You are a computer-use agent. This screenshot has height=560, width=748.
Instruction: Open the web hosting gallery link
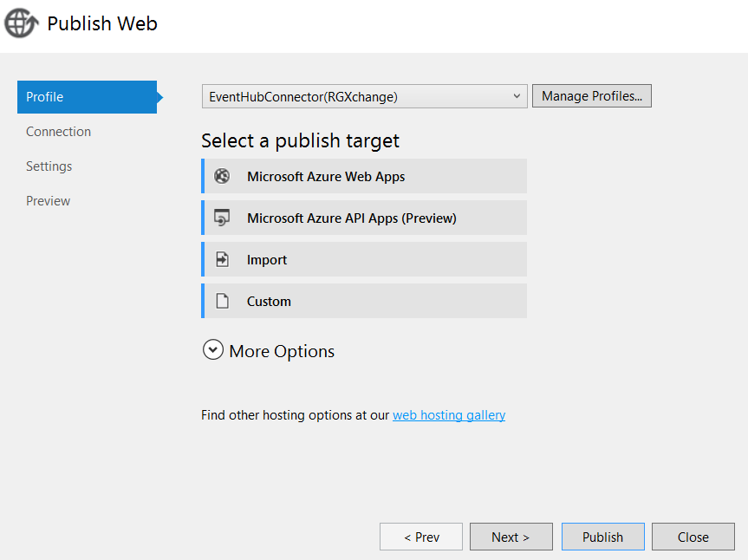(x=448, y=415)
